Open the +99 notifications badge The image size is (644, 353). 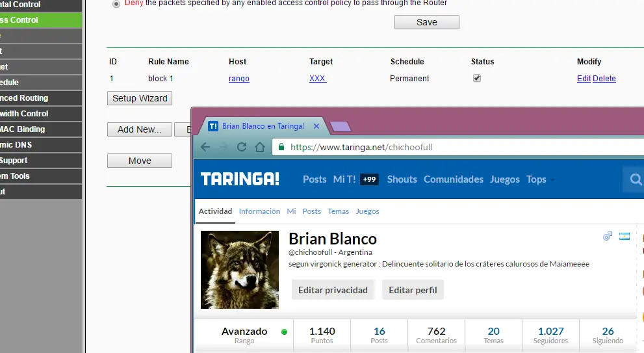point(369,179)
